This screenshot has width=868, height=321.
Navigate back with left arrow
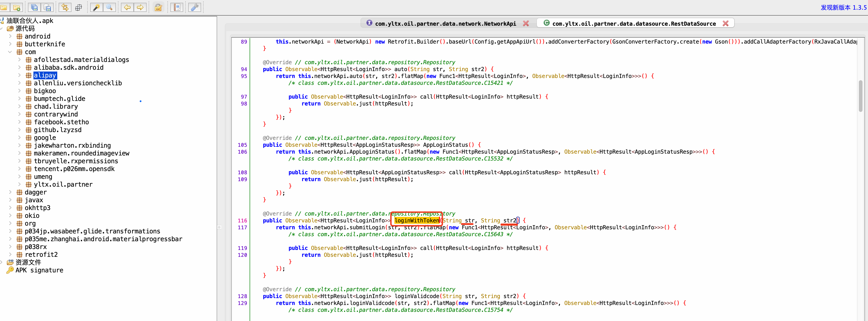pyautogui.click(x=127, y=7)
